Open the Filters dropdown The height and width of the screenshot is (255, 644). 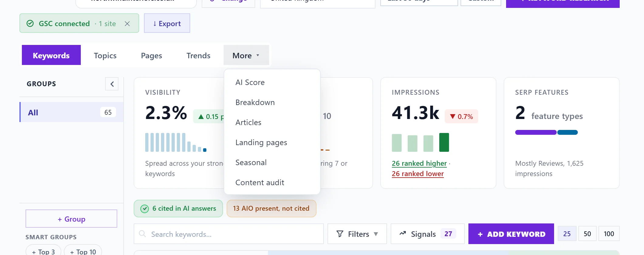point(357,234)
